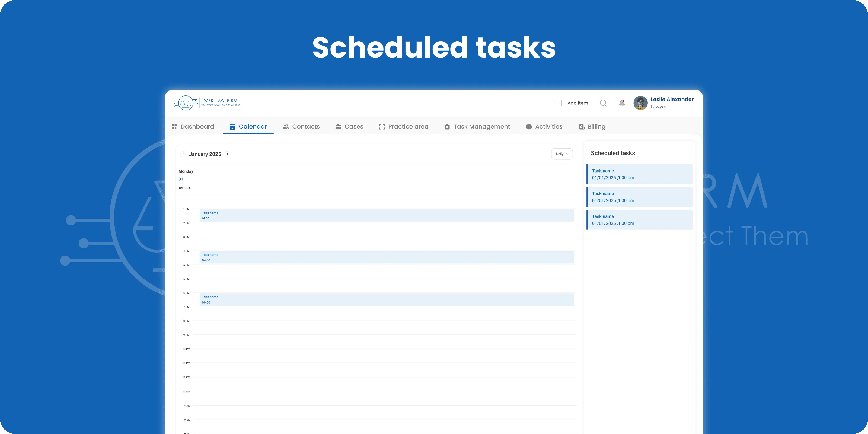Screen dimensions: 868x434
Task: Click the January 2025 month label
Action: (205, 154)
